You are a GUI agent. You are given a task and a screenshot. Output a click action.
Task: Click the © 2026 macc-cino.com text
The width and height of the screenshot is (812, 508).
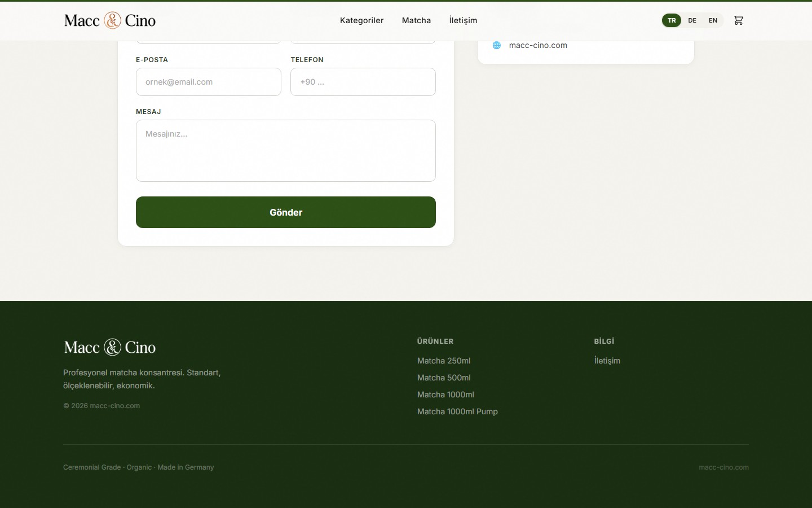point(101,406)
